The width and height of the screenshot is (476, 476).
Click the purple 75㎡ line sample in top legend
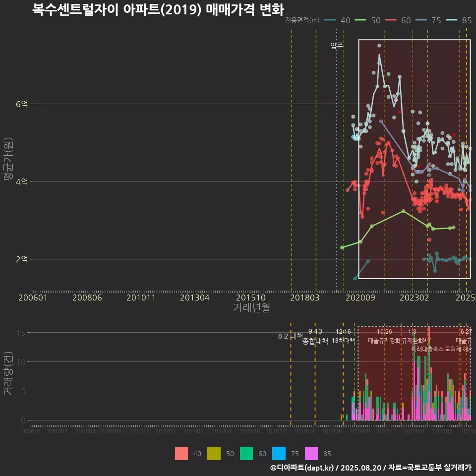click(421, 20)
